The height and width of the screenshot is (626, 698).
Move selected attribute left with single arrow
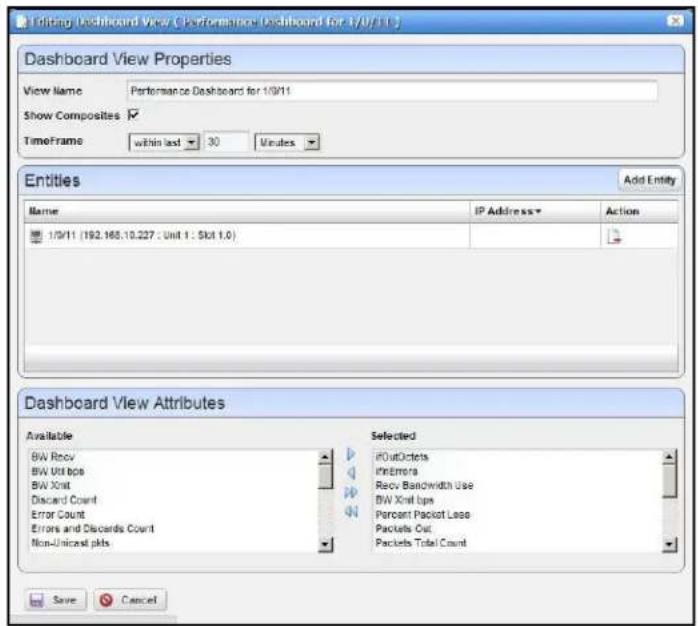(351, 473)
